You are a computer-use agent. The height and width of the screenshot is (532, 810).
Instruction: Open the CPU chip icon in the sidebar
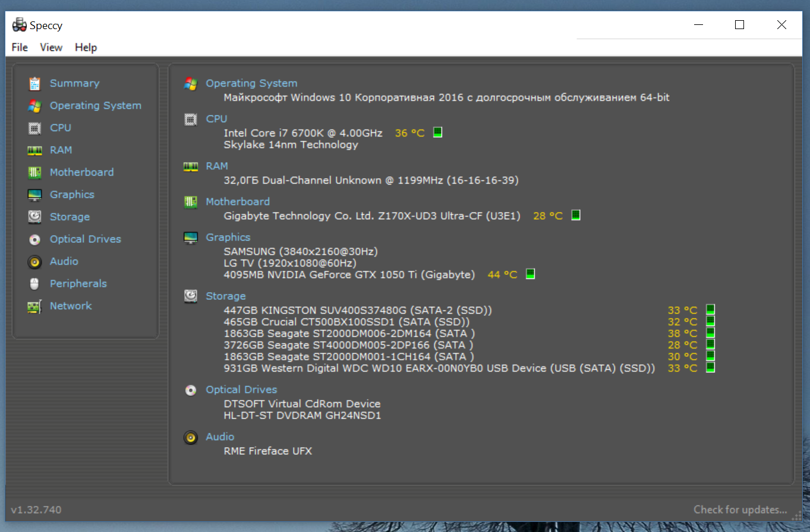tap(34, 128)
